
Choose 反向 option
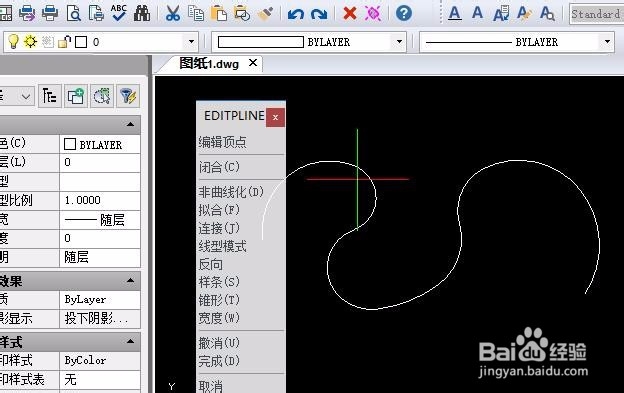click(x=211, y=264)
